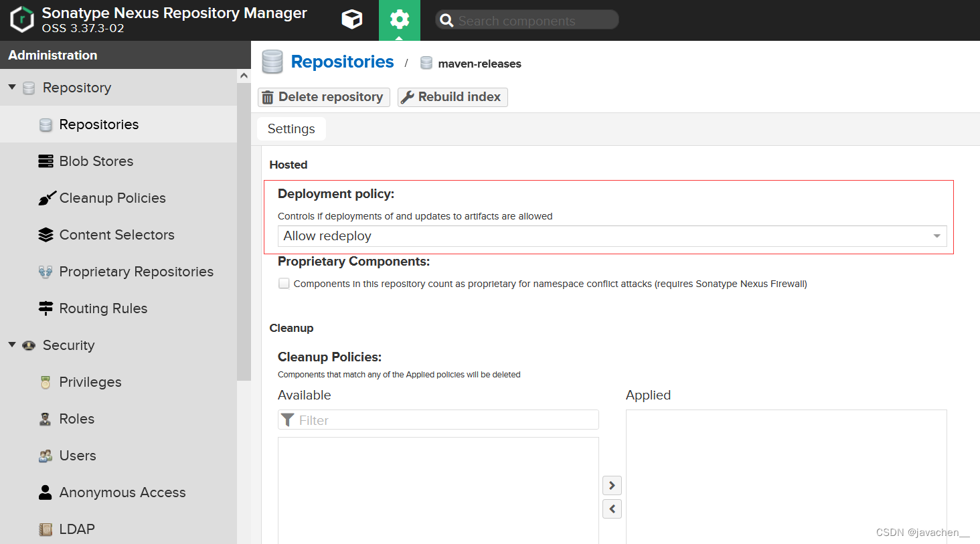Screen dimensions: 980x544
Task: Open Privileges in the sidebar
Action: (x=118, y=382)
